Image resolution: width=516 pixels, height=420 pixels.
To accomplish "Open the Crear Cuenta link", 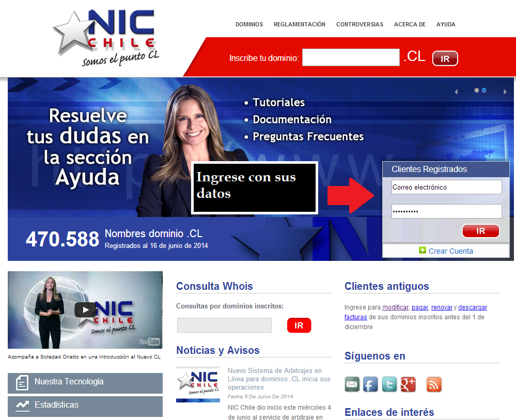I will [x=450, y=251].
